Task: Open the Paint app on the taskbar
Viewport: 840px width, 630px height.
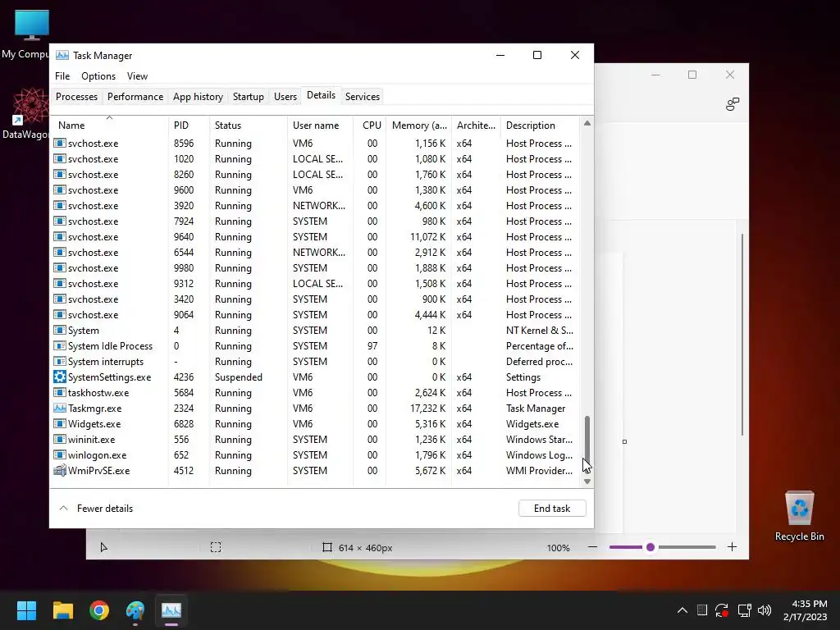Action: click(135, 610)
